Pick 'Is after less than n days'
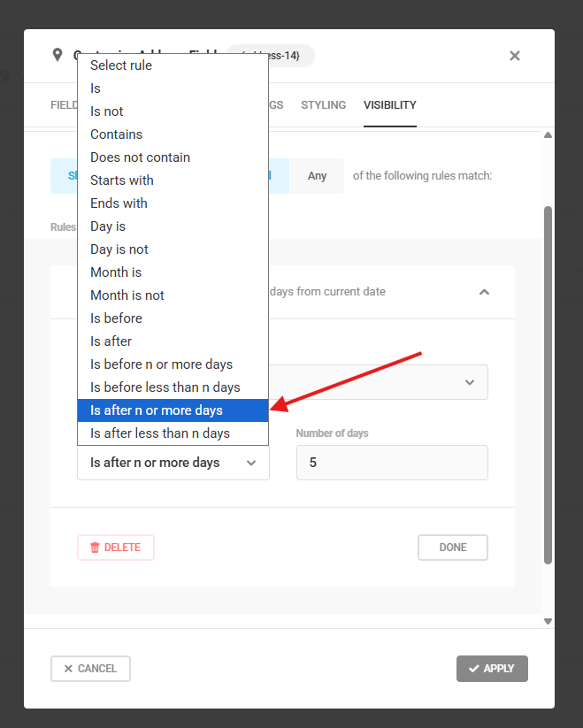Screen dimensions: 583x728 pos(173,433)
